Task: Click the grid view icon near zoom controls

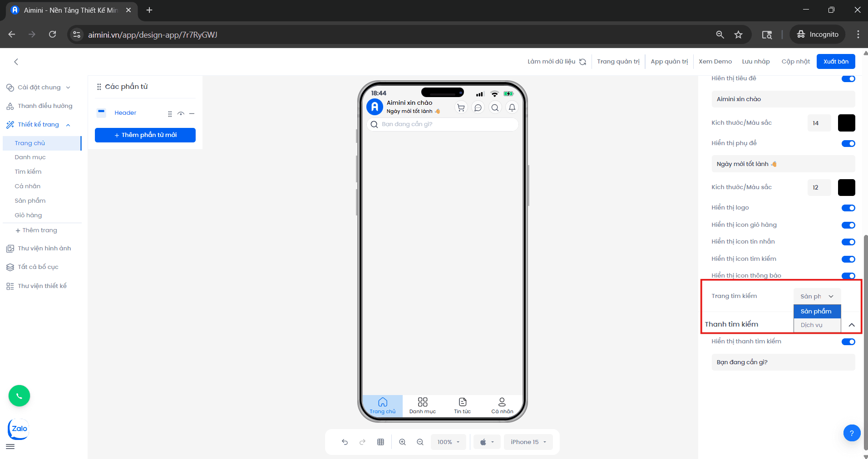Action: click(x=380, y=441)
